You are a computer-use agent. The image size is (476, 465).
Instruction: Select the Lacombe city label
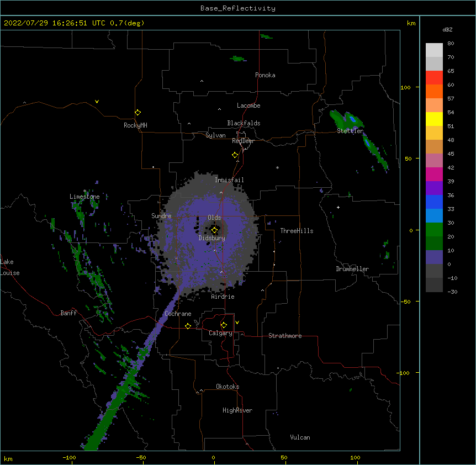[248, 105]
